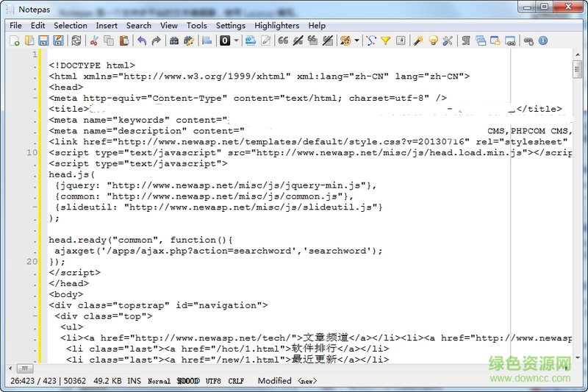
Task: Click the light bulb icon
Action: pyautogui.click(x=433, y=40)
